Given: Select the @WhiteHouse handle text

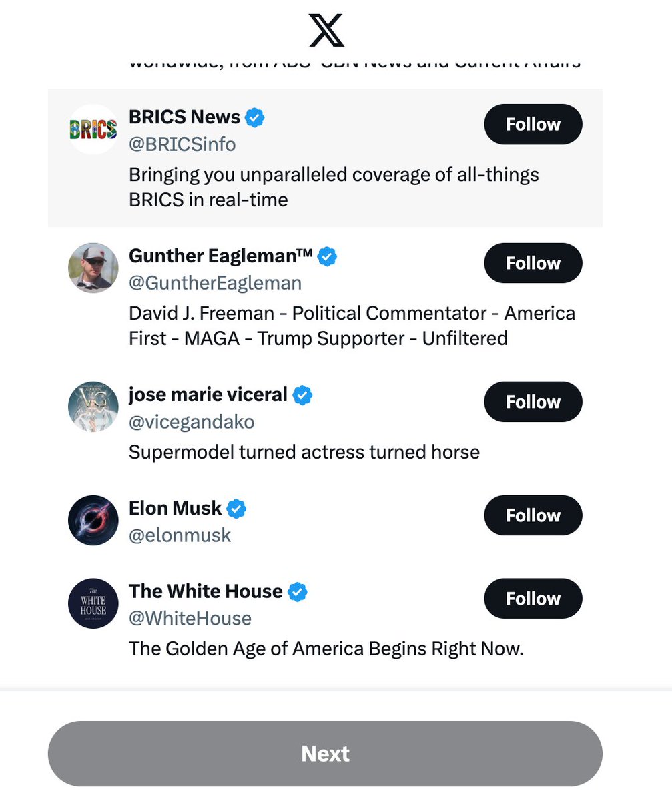Looking at the screenshot, I should click(x=190, y=618).
